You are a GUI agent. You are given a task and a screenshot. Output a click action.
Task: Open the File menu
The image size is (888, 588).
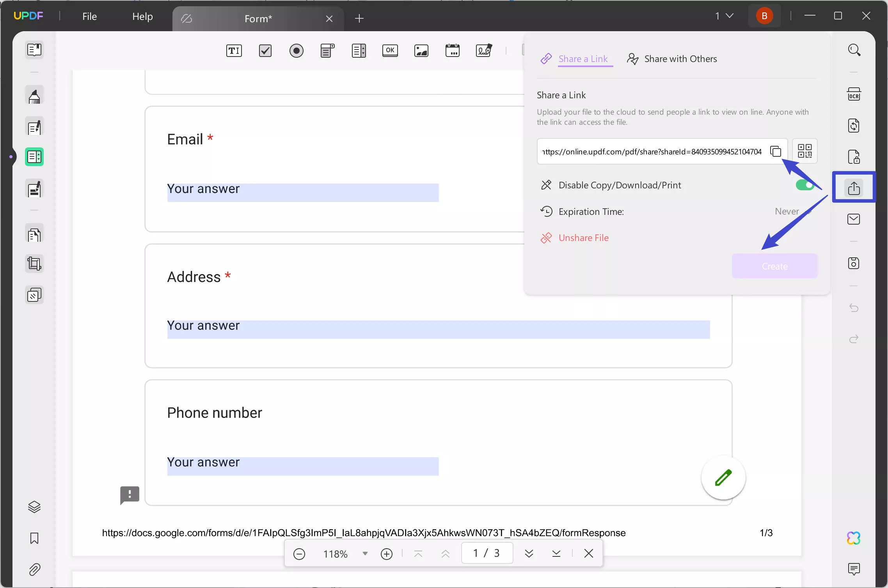click(90, 16)
